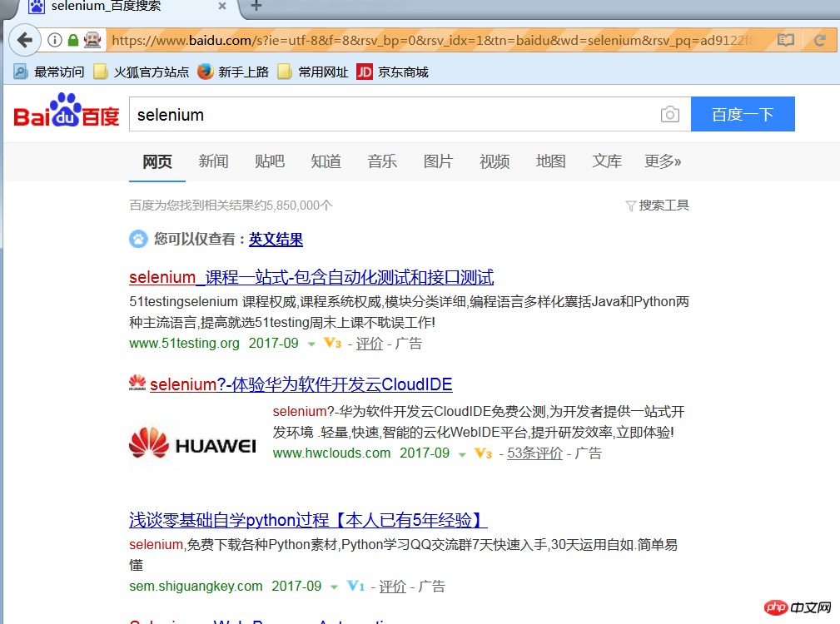Expand dropdown arrow after www.51testing.org 2017-09
The image size is (840, 624).
point(311,344)
